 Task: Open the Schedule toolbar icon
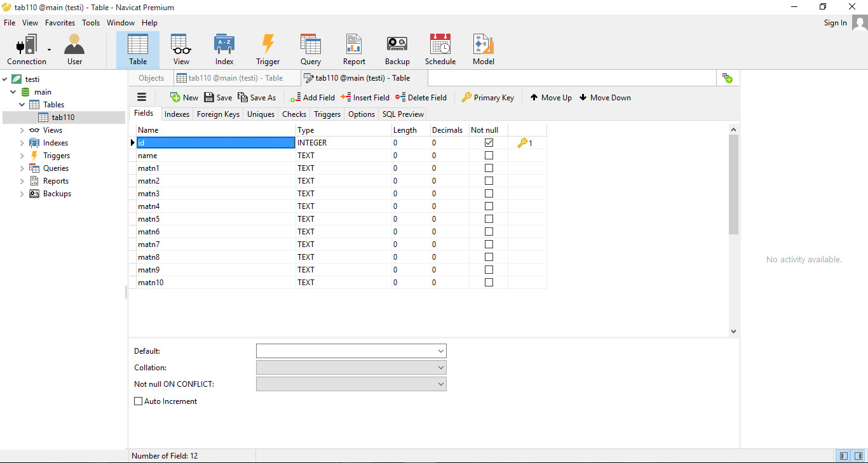pos(440,50)
